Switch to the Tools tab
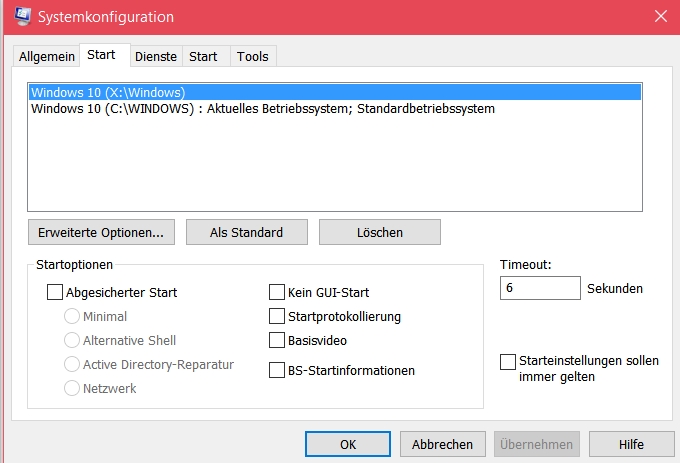 tap(252, 56)
